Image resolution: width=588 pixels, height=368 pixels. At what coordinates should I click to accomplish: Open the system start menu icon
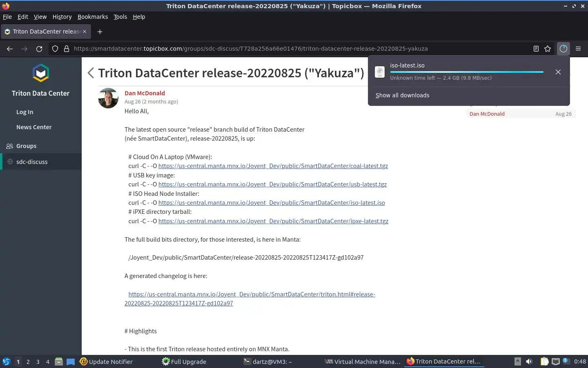[7, 361]
